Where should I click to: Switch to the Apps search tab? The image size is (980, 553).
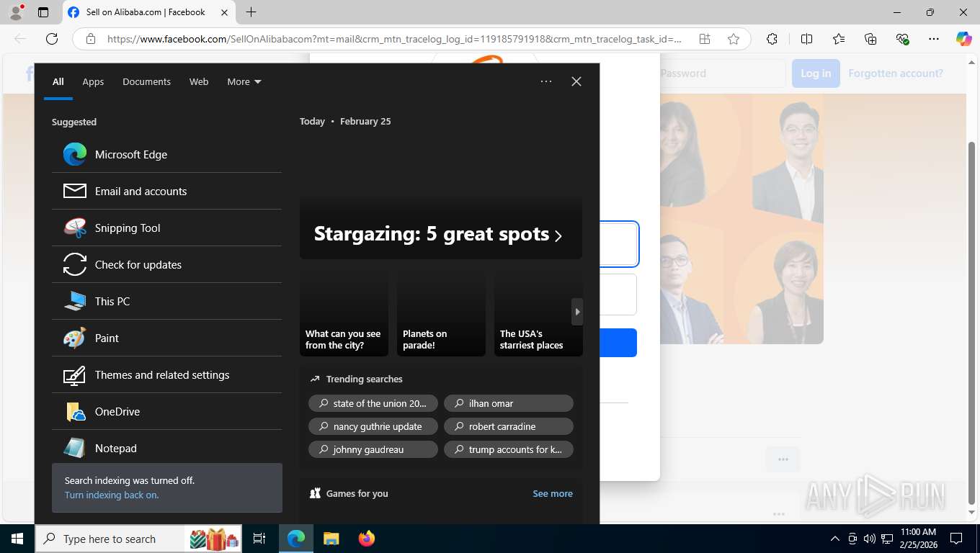click(93, 81)
